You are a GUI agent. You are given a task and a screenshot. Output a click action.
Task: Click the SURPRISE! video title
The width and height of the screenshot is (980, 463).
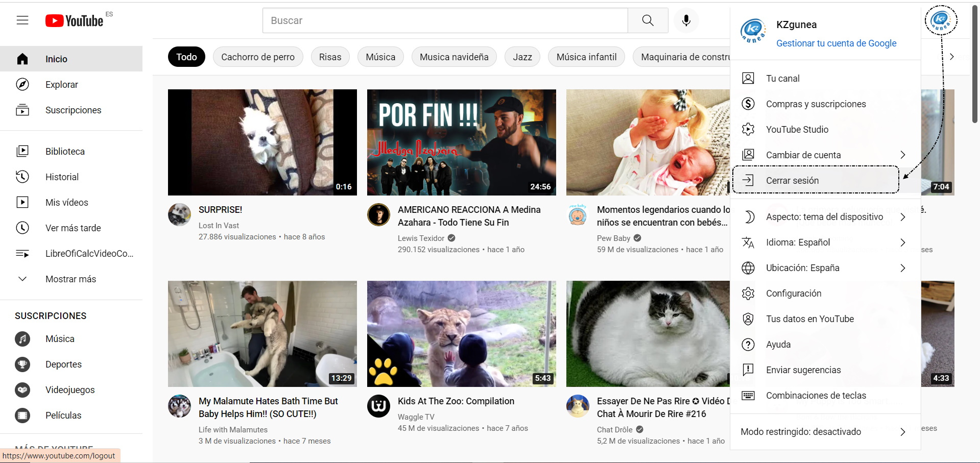pos(220,209)
